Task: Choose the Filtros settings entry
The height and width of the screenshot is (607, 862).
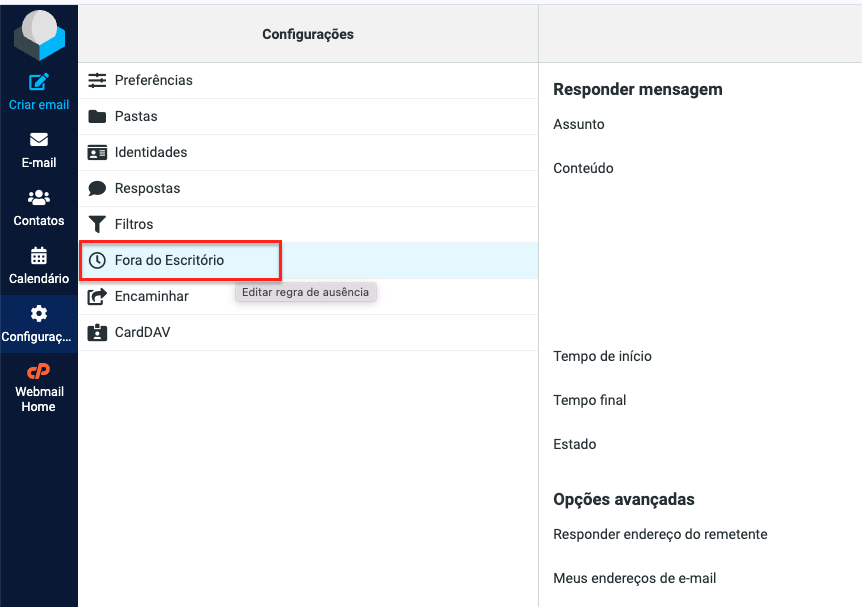Action: click(134, 224)
